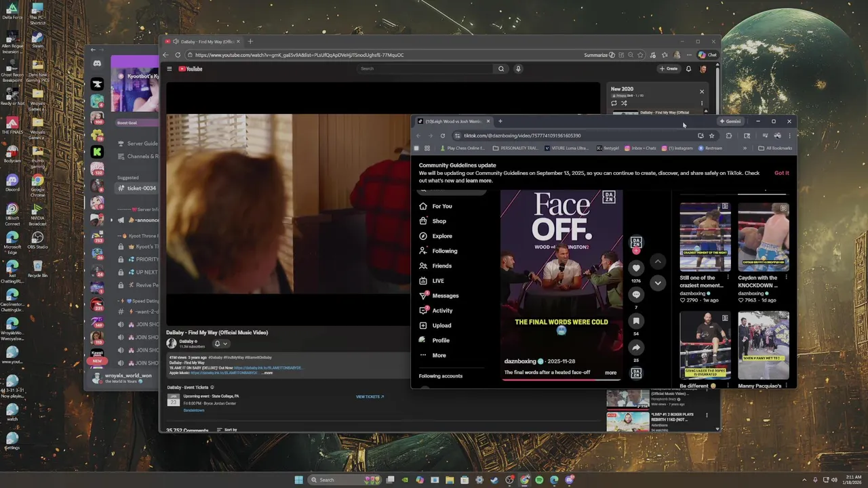868x488 pixels.
Task: Dismiss guidelines banner with Got it
Action: coord(782,173)
